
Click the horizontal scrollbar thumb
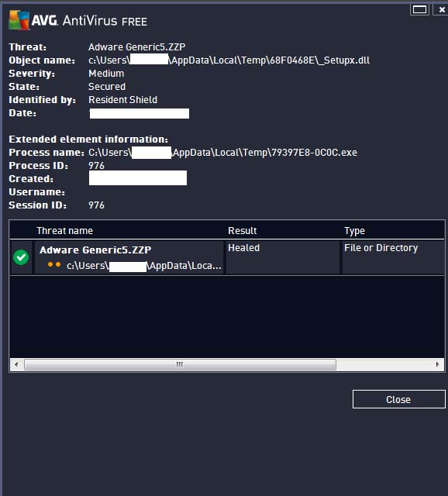point(180,364)
